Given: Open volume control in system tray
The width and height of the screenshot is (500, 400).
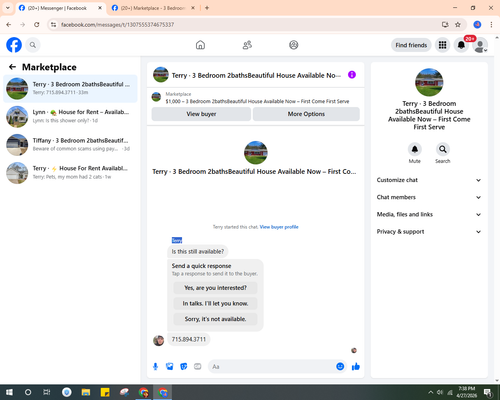Looking at the screenshot, I should 440,392.
